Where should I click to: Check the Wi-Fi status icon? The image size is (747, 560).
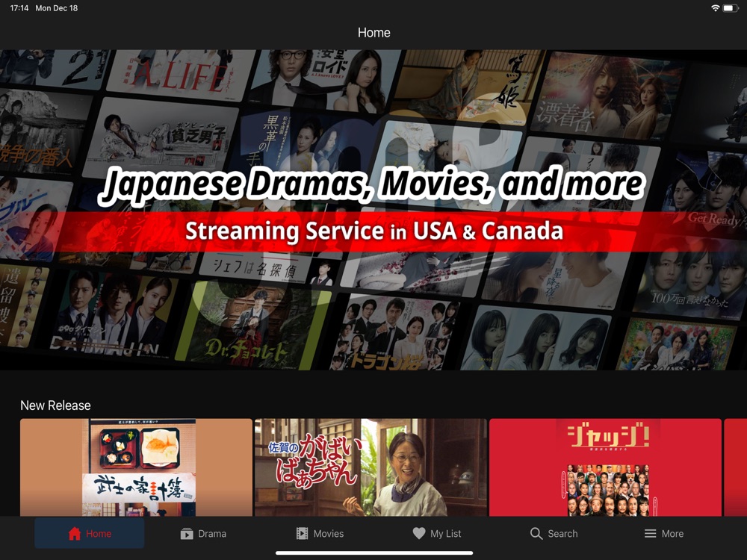click(715, 8)
